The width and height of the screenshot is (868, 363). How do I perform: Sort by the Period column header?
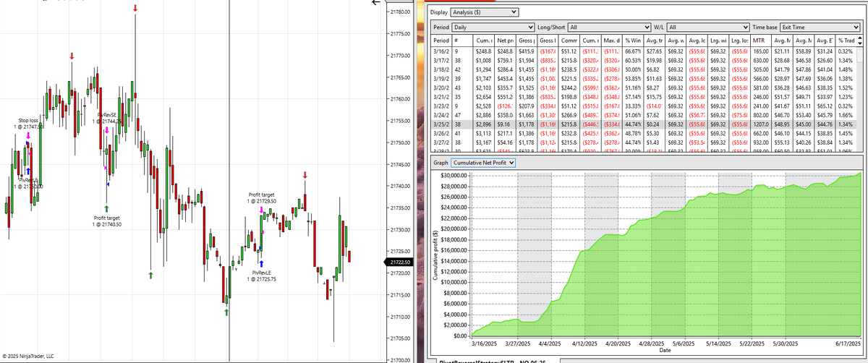tap(441, 40)
